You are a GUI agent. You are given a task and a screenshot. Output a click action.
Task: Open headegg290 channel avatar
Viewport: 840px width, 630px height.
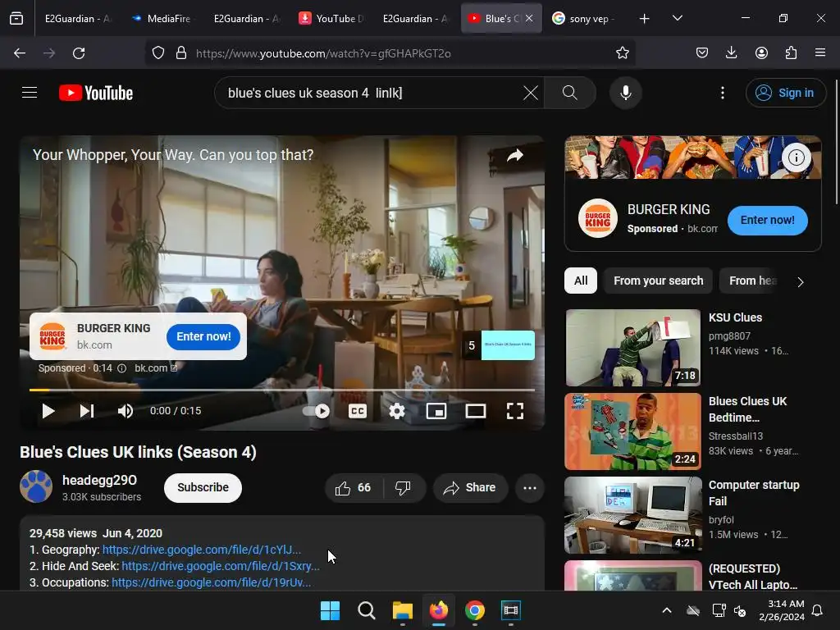point(36,486)
